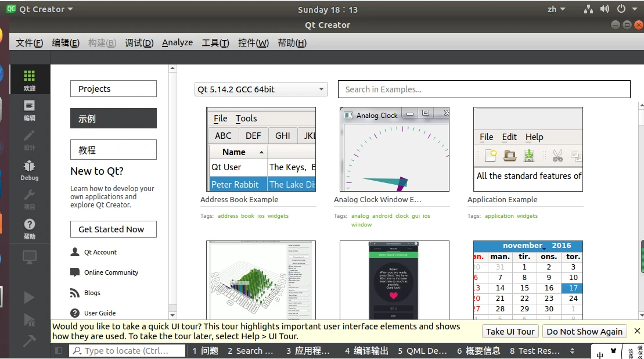Viewport: 644px width, 359px height.
Task: Close the UI tour notification bar
Action: pyautogui.click(x=637, y=331)
